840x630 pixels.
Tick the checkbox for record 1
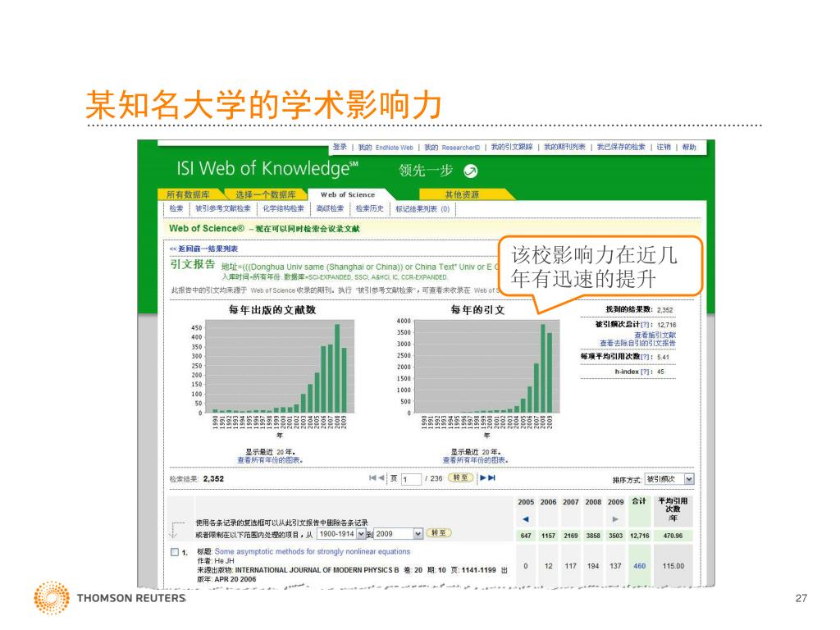coord(174,552)
